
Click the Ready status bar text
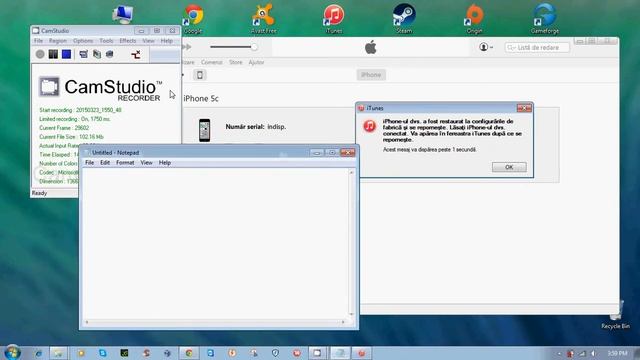pyautogui.click(x=40, y=193)
